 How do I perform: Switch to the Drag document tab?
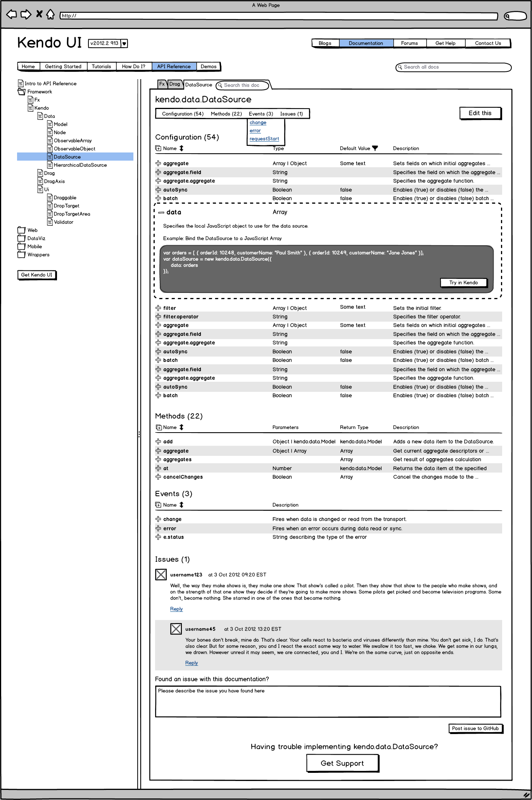[x=175, y=84]
